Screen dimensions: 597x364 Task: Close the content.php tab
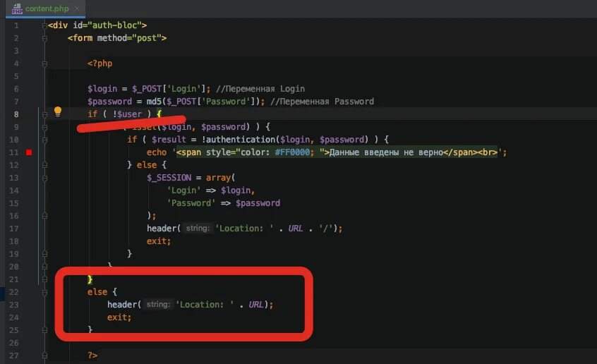point(77,8)
